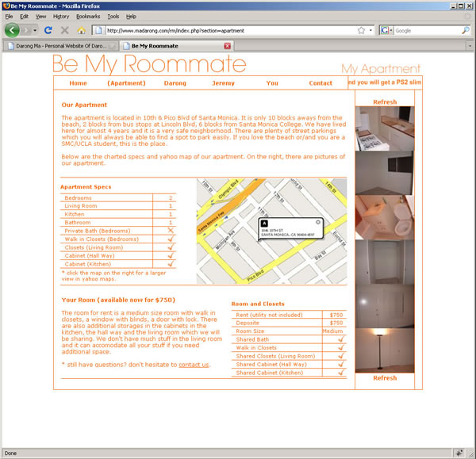Open the Bookmarks menu
This screenshot has height=459, width=476.
[x=87, y=16]
